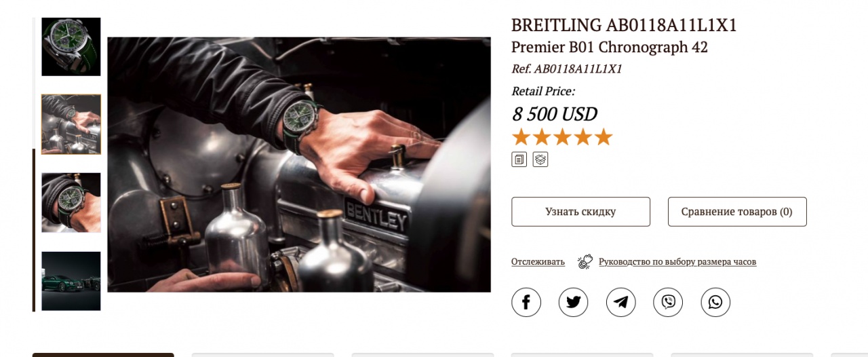Image resolution: width=868 pixels, height=357 pixels.
Task: Follow the Отслеживать link
Action: (538, 262)
